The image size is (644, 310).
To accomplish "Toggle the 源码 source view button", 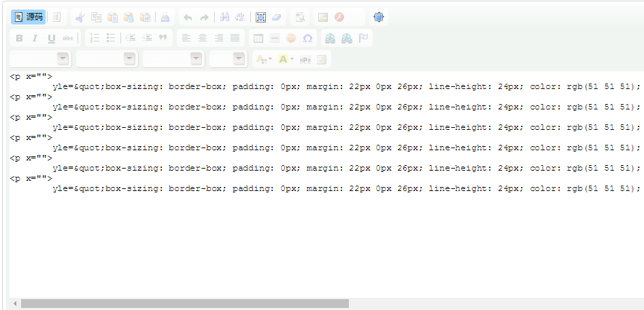I will pyautogui.click(x=28, y=17).
